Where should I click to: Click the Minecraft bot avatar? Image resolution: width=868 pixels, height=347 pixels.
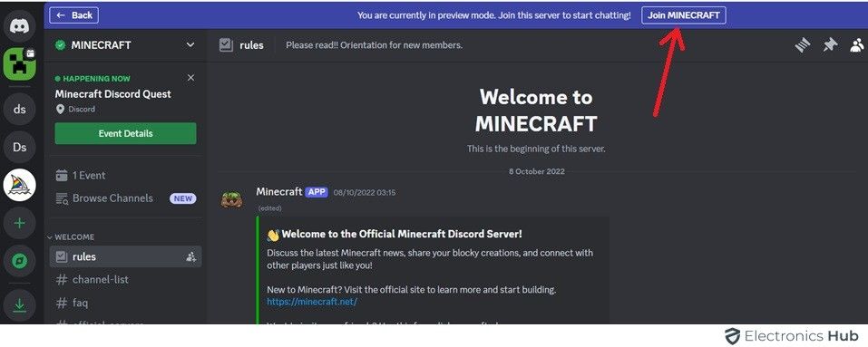(x=231, y=199)
